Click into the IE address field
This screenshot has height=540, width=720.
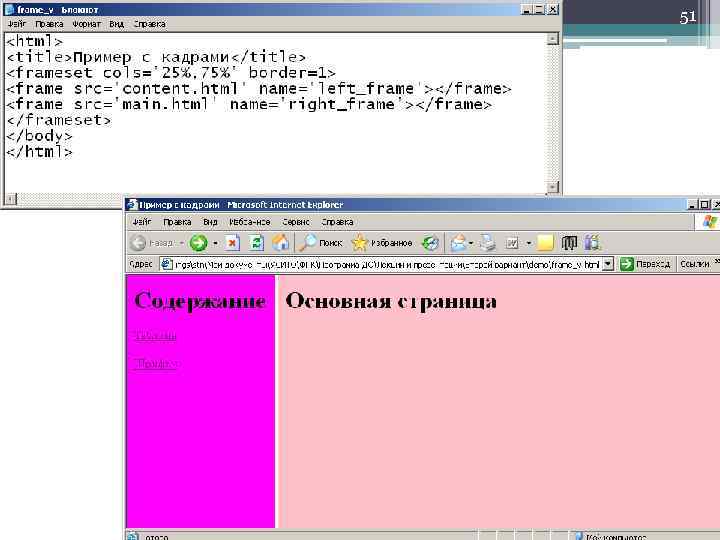click(x=387, y=264)
